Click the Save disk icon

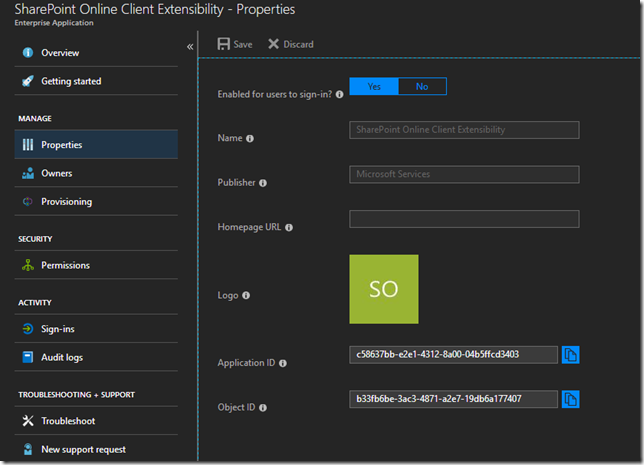point(224,44)
